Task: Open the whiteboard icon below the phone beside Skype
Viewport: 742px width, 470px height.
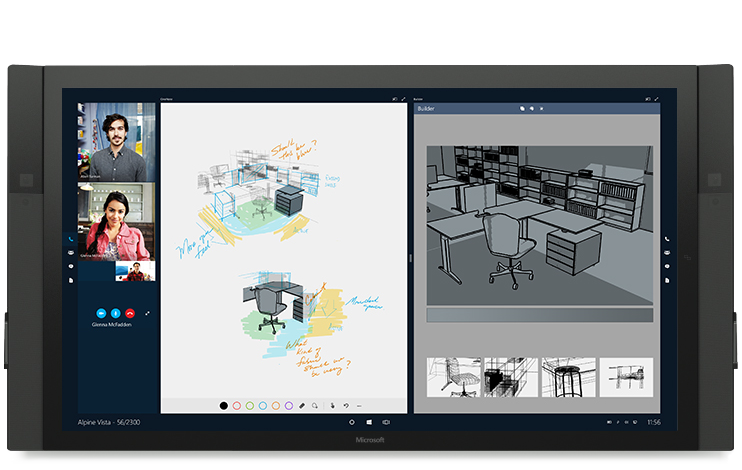Action: (x=71, y=253)
